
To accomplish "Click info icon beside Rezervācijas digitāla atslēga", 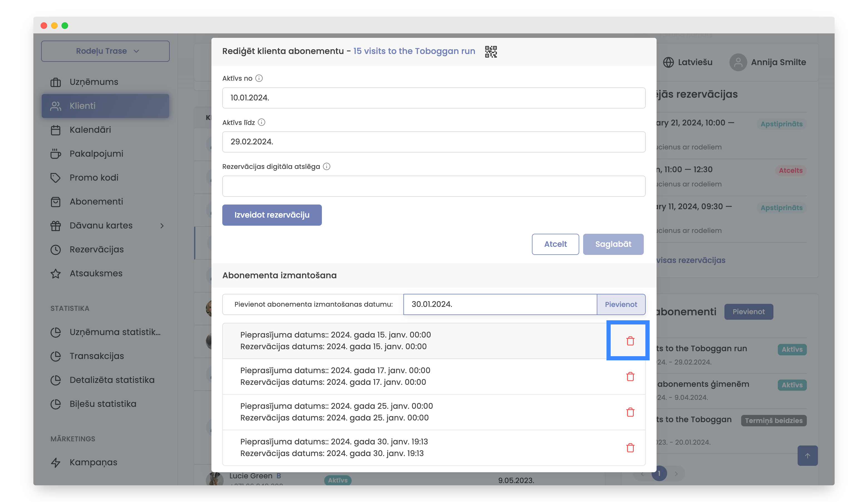I will pos(327,166).
